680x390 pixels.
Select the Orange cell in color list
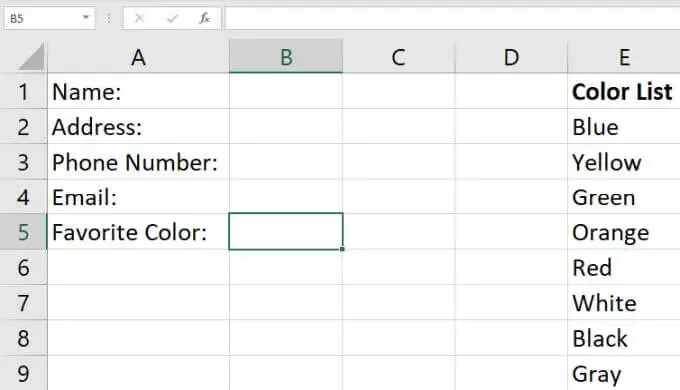[624, 232]
